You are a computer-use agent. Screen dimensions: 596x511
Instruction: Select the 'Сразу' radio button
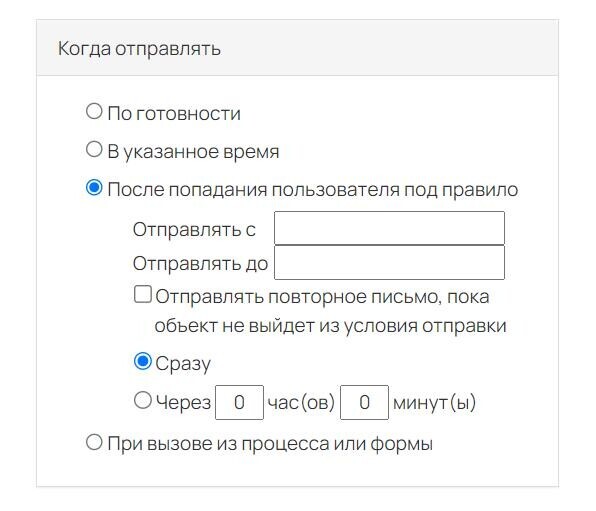pyautogui.click(x=143, y=362)
